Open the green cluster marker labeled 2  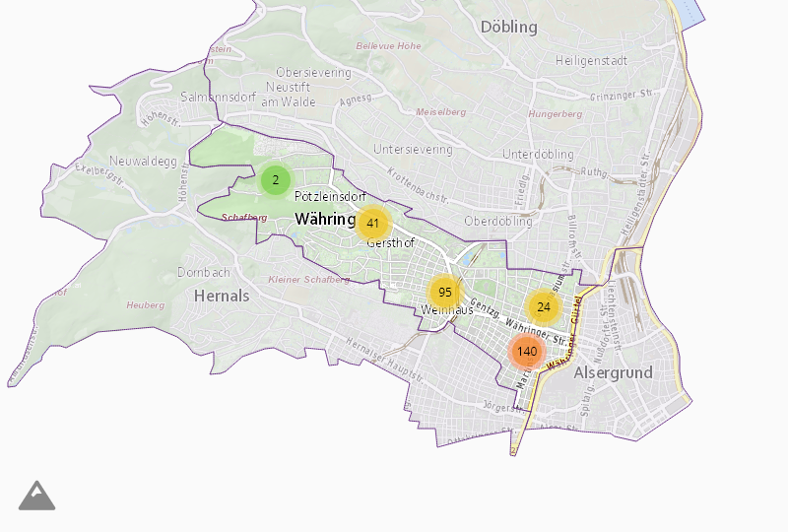click(276, 180)
